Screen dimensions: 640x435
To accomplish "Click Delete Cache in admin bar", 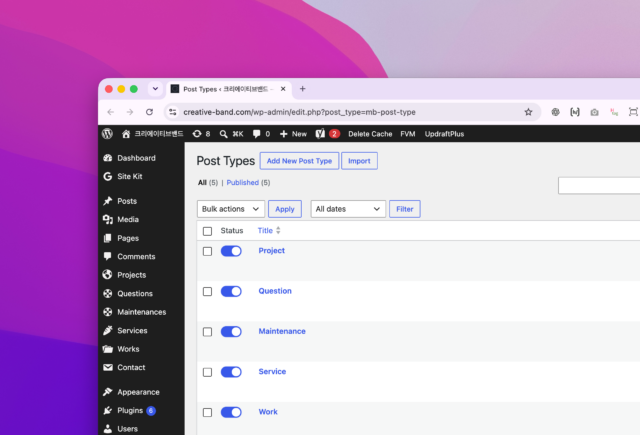I will [x=370, y=134].
